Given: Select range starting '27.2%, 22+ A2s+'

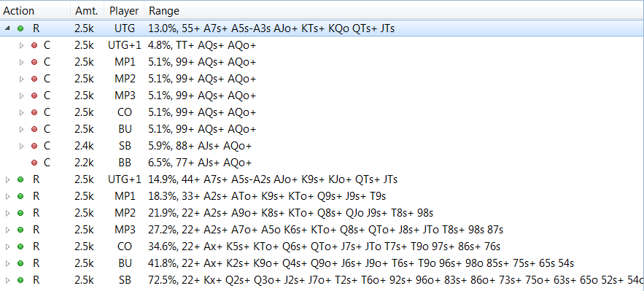Looking at the screenshot, I should (326, 230).
